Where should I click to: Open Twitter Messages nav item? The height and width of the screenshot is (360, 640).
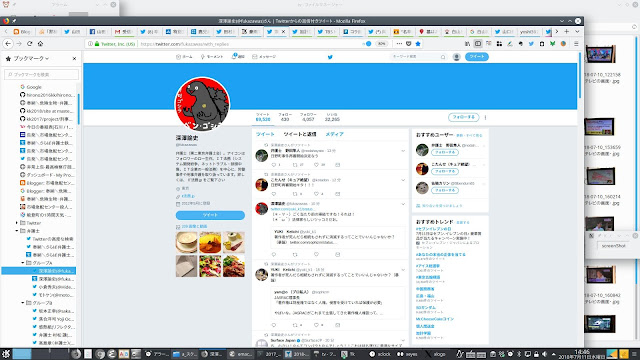click(264, 57)
